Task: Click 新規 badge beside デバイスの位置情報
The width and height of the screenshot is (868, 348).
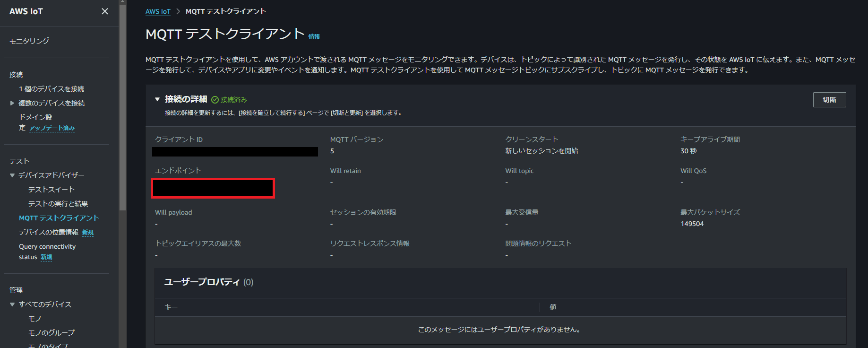Action: click(88, 232)
